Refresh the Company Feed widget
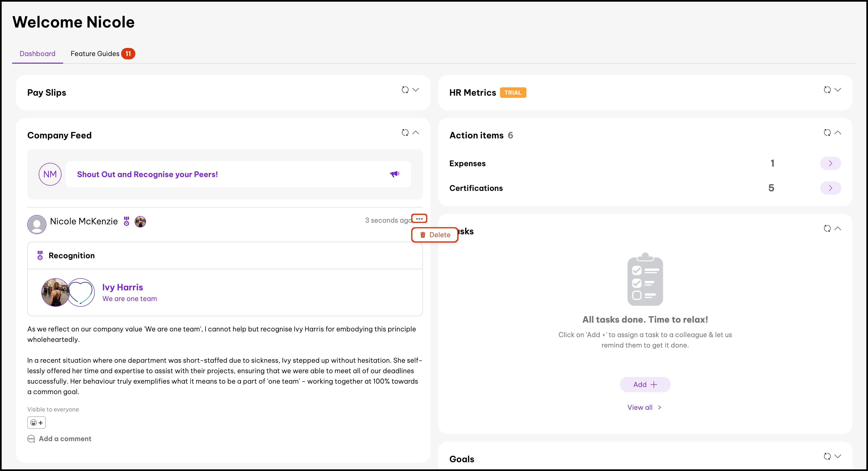 405,133
